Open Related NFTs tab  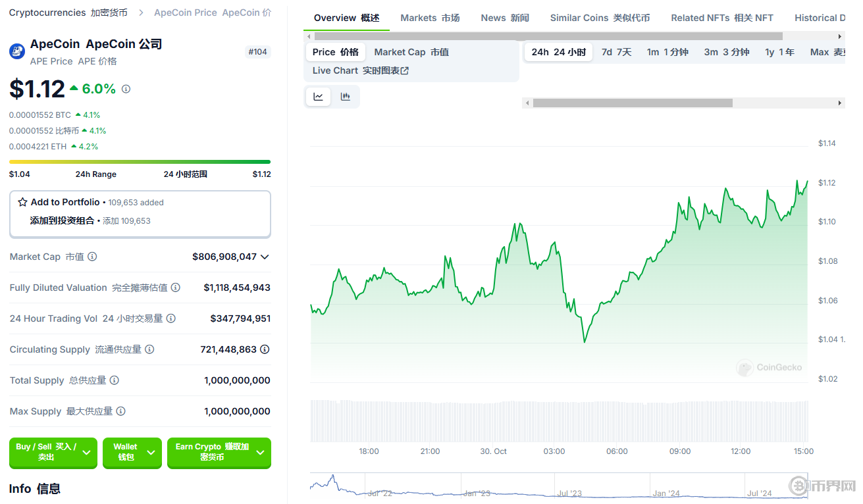[722, 18]
